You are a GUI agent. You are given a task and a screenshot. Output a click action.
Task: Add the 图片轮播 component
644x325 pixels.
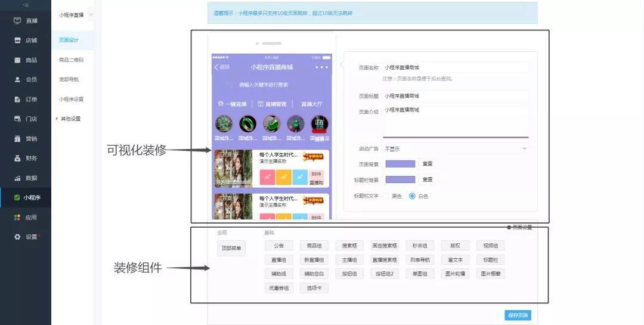coord(456,274)
